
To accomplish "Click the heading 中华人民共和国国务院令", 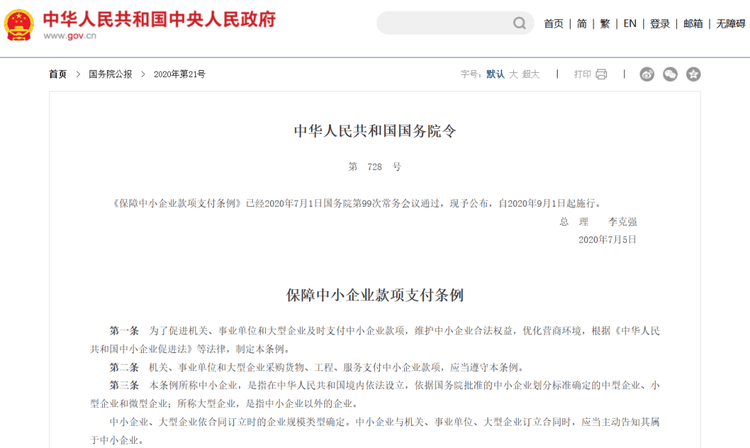I will point(375,131).
